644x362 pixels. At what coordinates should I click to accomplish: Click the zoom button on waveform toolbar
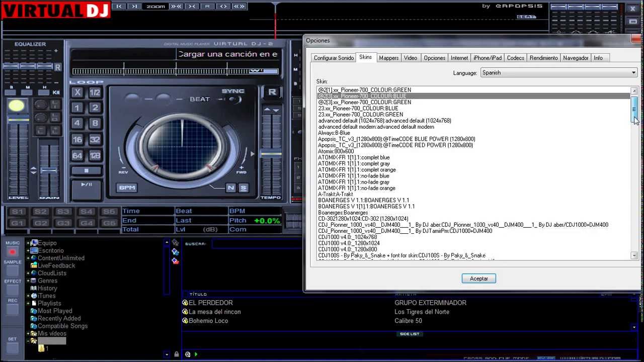point(155,7)
